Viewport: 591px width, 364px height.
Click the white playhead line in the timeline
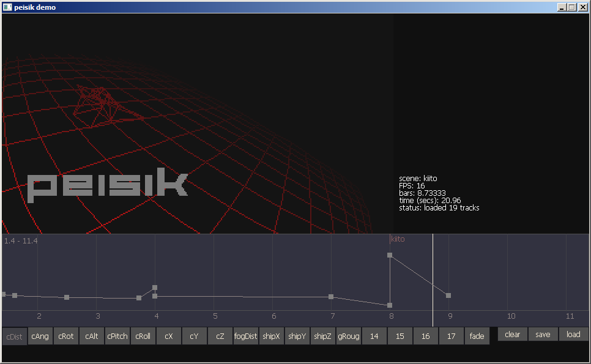click(x=433, y=280)
